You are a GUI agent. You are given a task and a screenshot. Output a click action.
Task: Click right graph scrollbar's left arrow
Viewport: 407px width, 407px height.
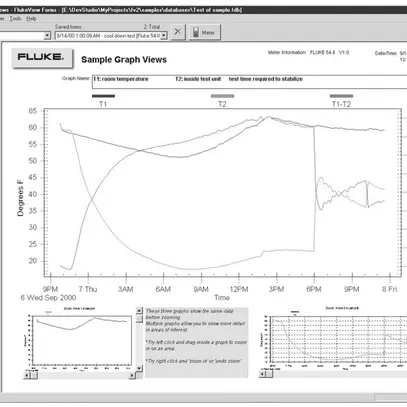click(263, 374)
